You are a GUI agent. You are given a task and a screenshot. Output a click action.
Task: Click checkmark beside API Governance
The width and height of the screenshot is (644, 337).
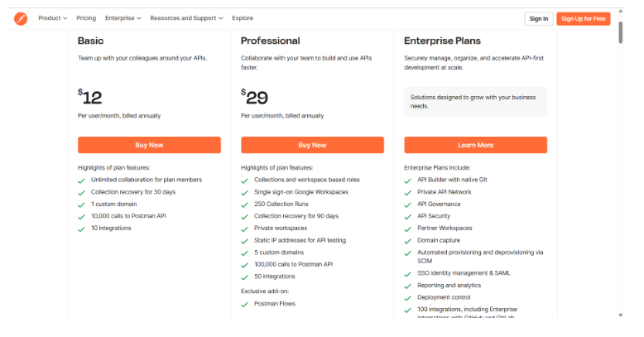click(x=407, y=205)
